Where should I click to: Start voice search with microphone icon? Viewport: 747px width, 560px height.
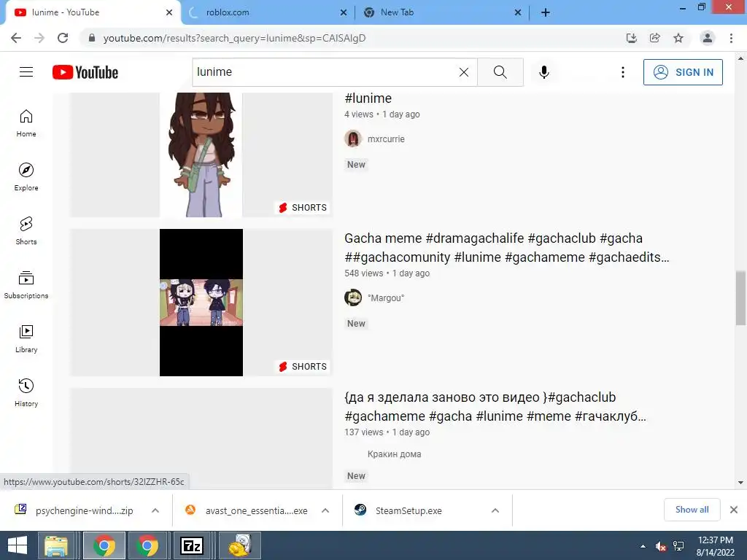pos(544,72)
